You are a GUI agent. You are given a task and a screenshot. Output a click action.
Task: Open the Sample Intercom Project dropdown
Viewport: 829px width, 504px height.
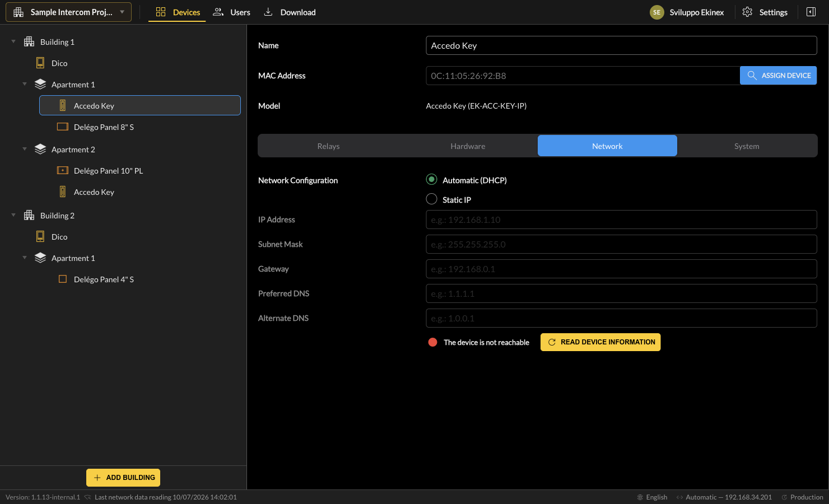click(68, 12)
